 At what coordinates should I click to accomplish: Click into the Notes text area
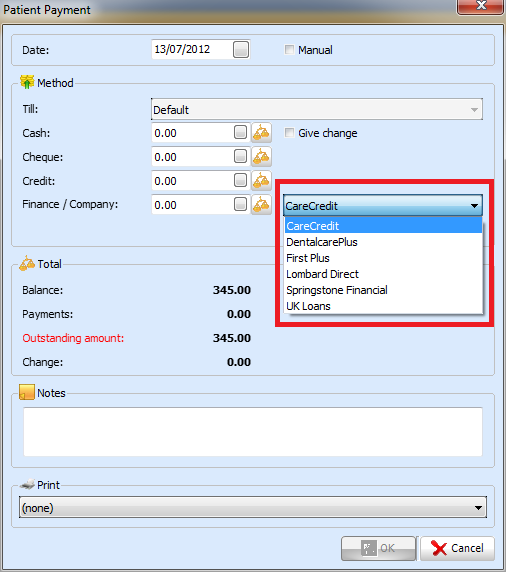(253, 432)
